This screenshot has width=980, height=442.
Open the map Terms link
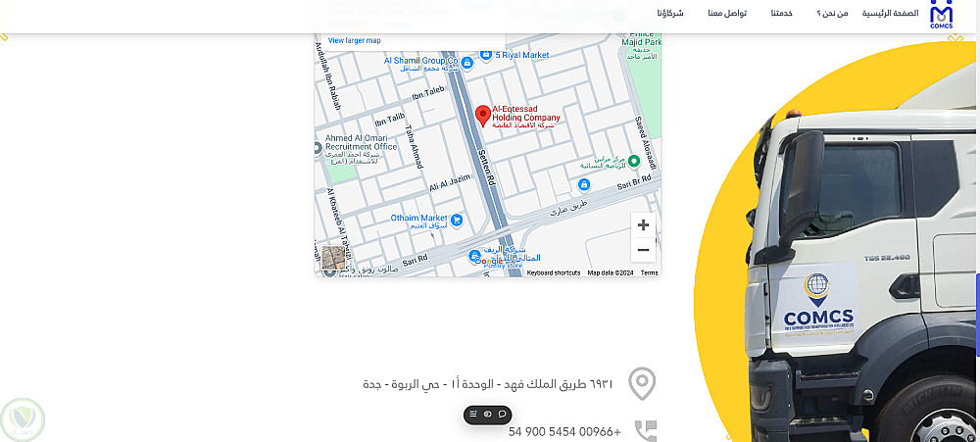tap(649, 272)
